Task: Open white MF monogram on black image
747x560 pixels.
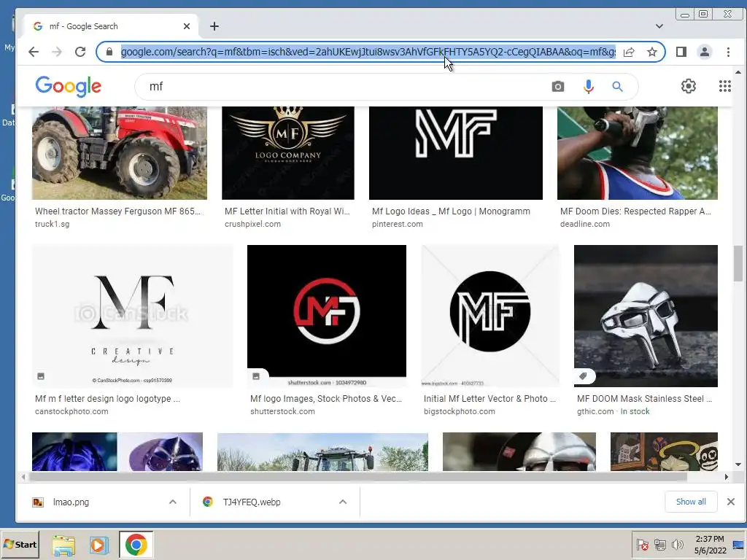Action: tap(456, 153)
